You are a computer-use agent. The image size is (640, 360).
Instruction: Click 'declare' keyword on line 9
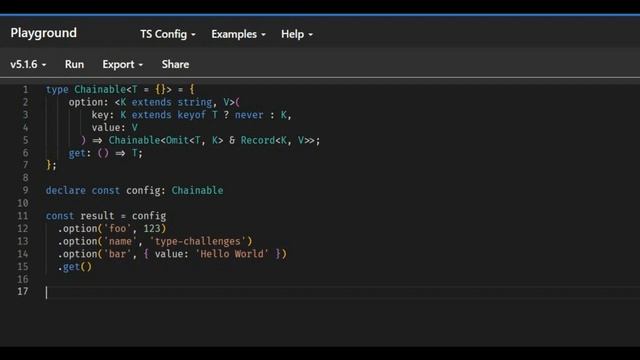(66, 191)
